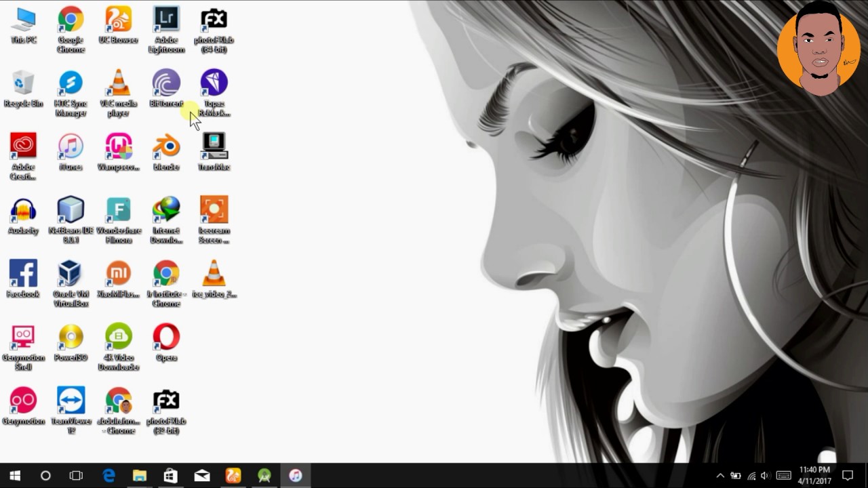Switch to green Android app taskbar button
Image resolution: width=868 pixels, height=488 pixels.
264,476
